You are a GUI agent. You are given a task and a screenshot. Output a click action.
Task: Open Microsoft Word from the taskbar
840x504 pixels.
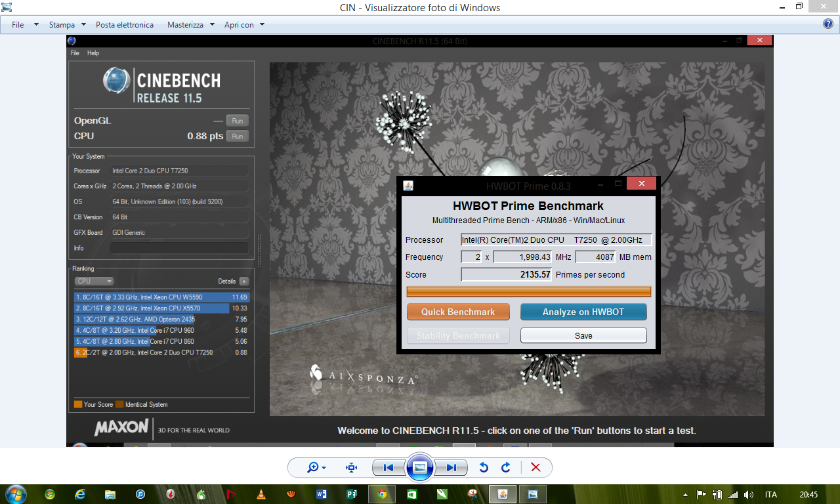(322, 494)
